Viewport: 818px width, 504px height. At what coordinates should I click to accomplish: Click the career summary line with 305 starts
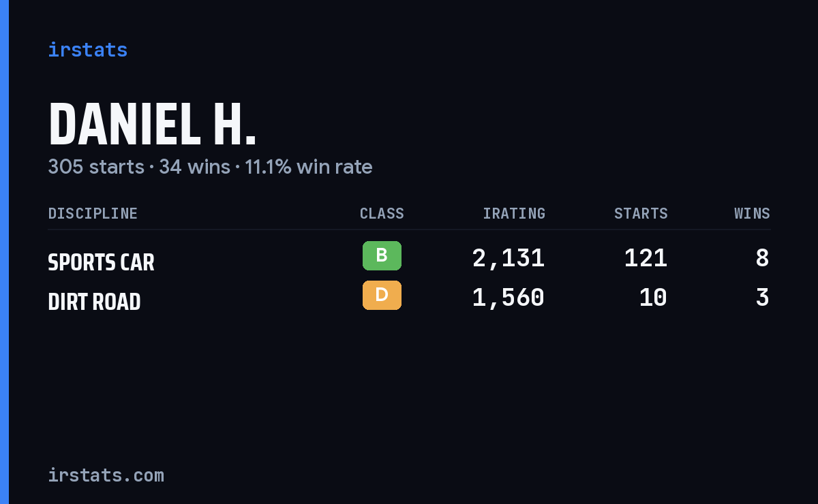tap(210, 167)
